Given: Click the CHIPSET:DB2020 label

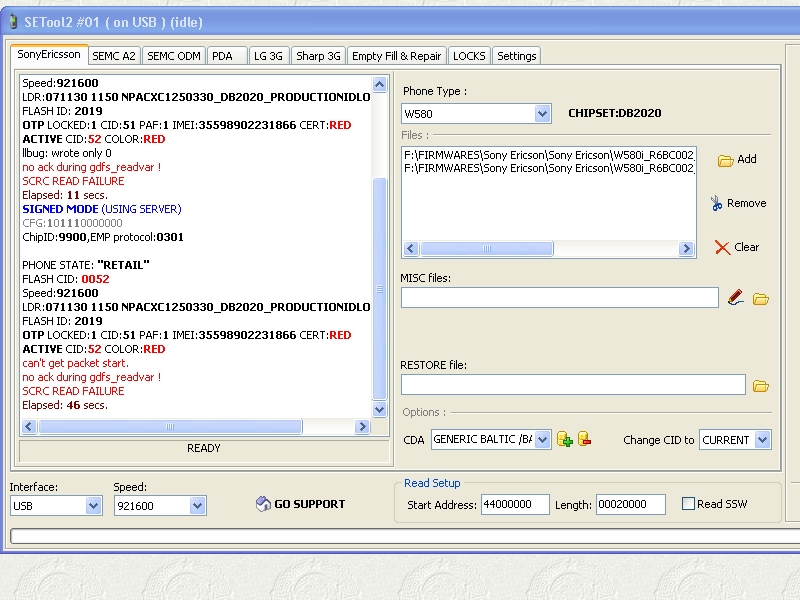Looking at the screenshot, I should point(614,113).
